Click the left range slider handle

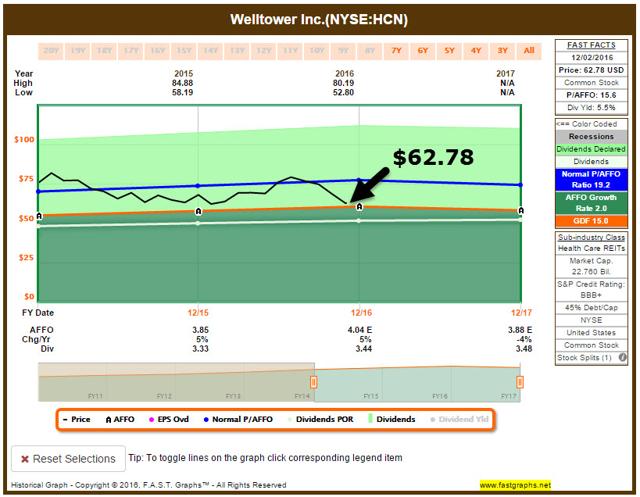coord(313,382)
